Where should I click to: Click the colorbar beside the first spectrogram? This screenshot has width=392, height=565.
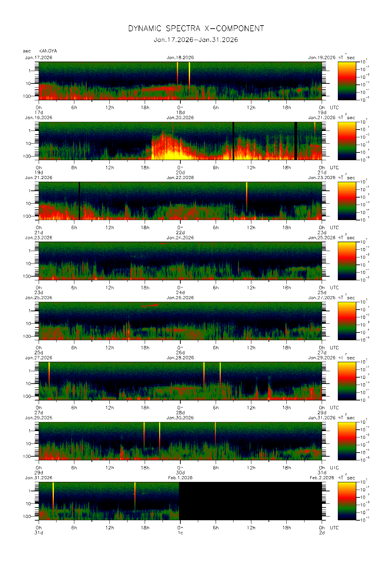coord(347,80)
